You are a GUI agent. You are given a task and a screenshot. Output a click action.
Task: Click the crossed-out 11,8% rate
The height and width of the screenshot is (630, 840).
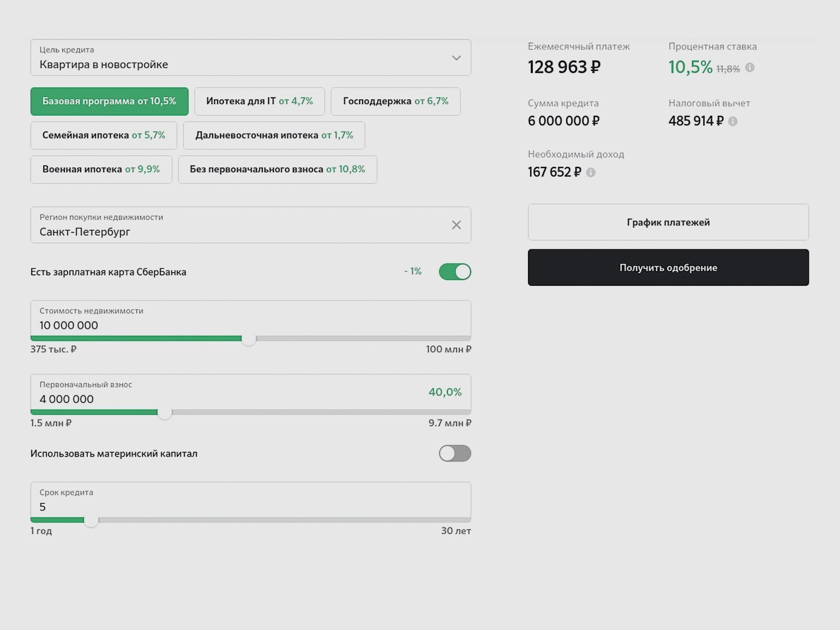click(x=728, y=69)
